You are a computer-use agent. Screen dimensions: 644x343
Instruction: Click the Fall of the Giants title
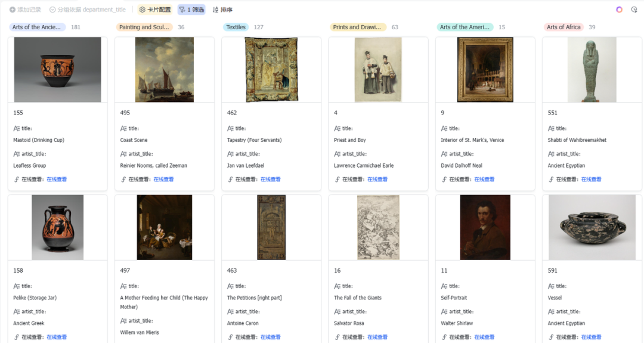(358, 298)
